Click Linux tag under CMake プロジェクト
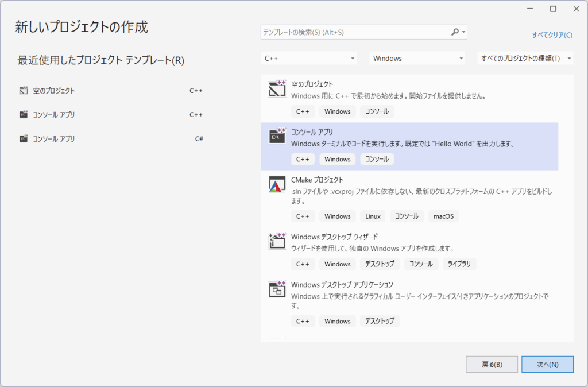Screen dimensions: 588x387 373,216
